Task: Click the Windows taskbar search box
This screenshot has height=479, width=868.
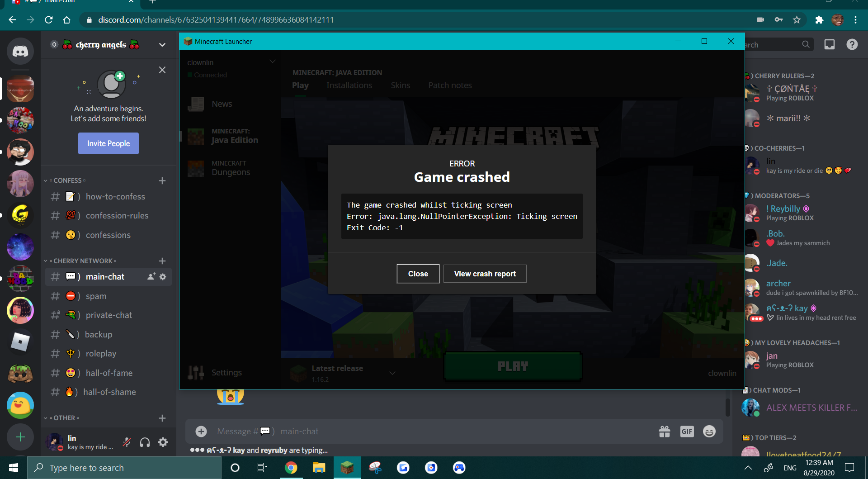Action: tap(124, 468)
